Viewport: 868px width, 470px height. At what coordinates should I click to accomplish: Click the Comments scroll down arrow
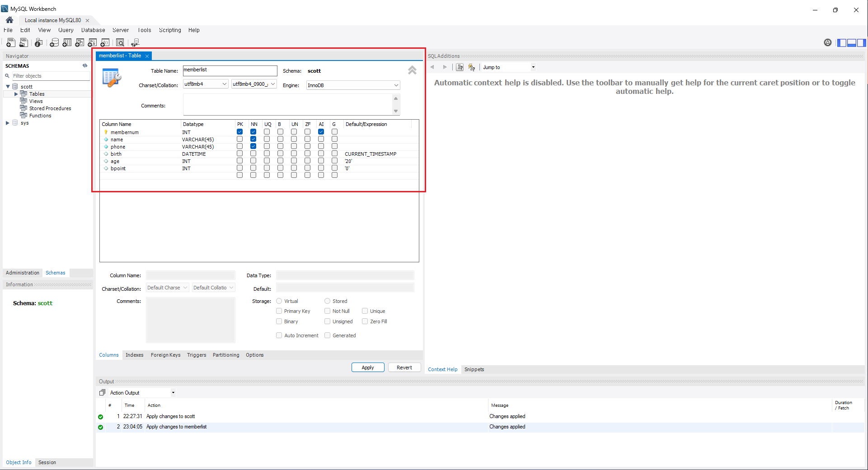point(396,111)
